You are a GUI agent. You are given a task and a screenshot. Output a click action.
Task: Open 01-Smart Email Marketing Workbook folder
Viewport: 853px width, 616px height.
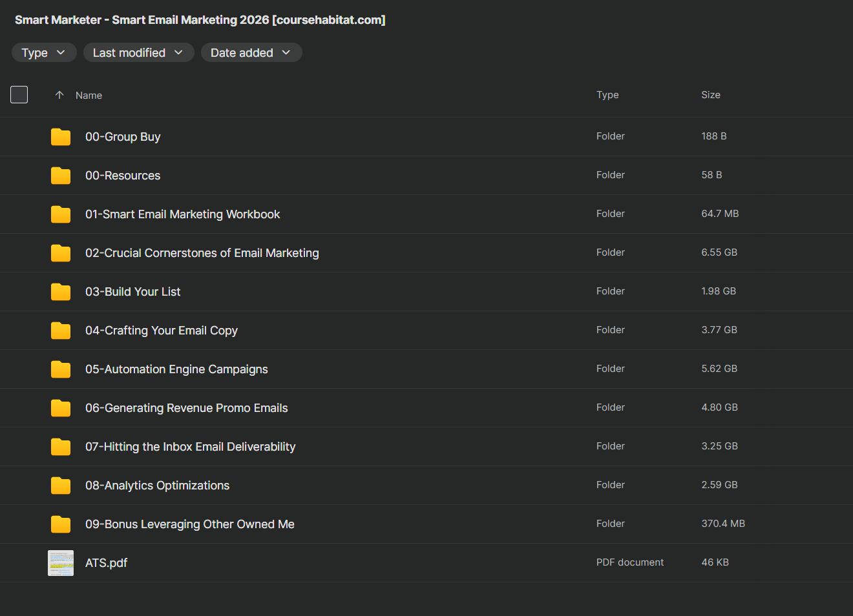[x=182, y=214]
